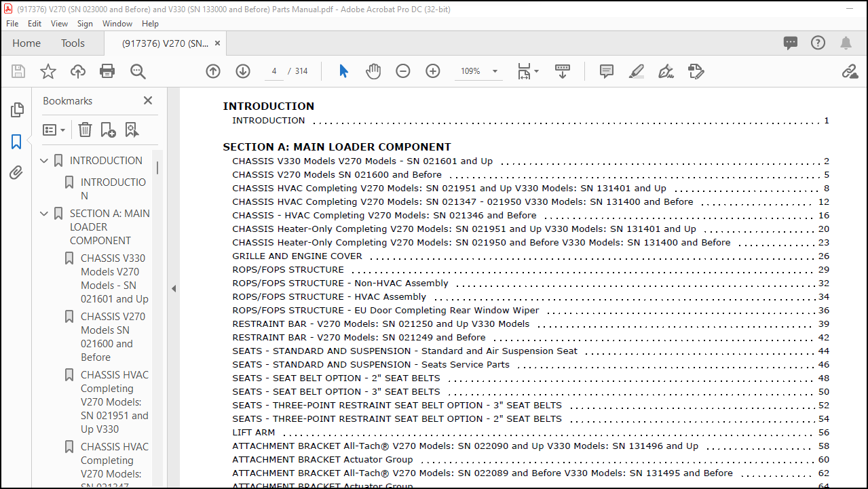Screen dimensions: 868x489
Task: Open the bookmarks options dropdown menu
Action: (54, 130)
